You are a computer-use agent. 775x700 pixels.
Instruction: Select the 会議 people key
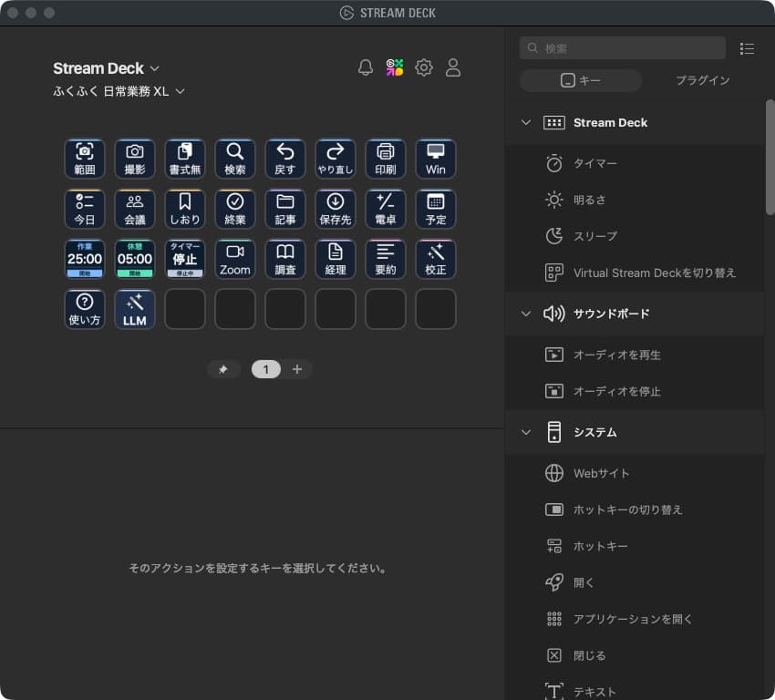[x=135, y=209]
